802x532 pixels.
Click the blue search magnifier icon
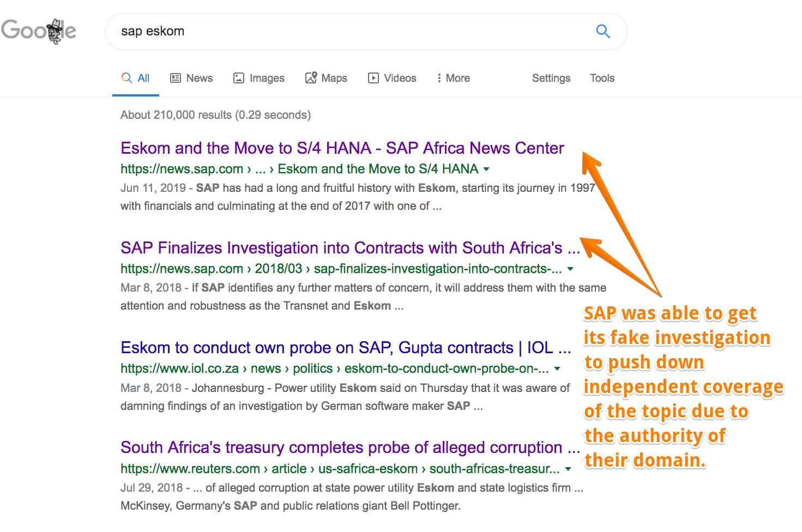click(602, 31)
